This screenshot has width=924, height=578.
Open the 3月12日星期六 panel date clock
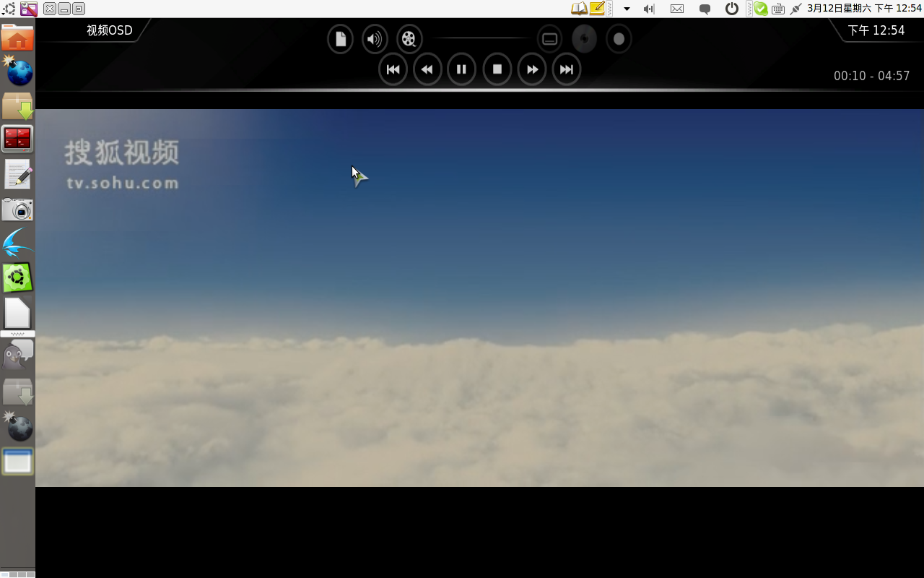pos(864,9)
